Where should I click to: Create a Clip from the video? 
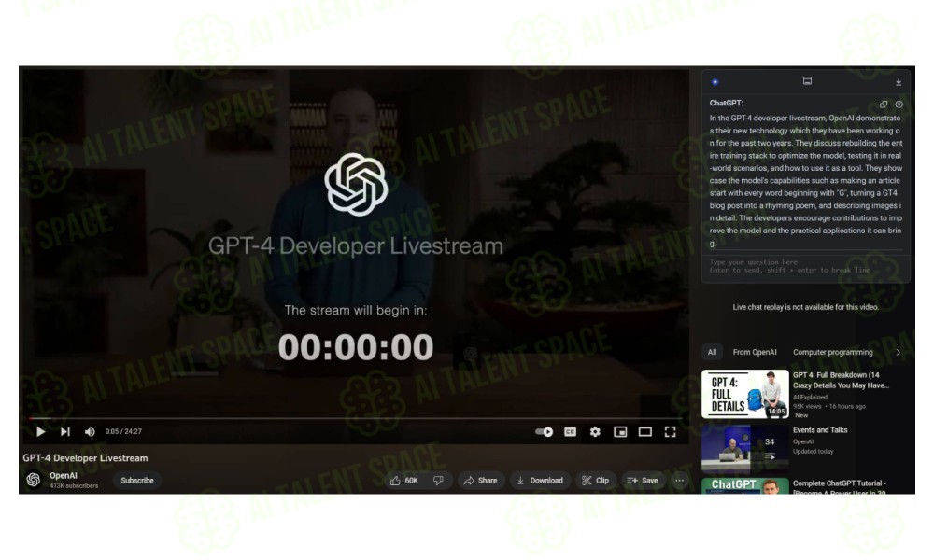point(596,481)
